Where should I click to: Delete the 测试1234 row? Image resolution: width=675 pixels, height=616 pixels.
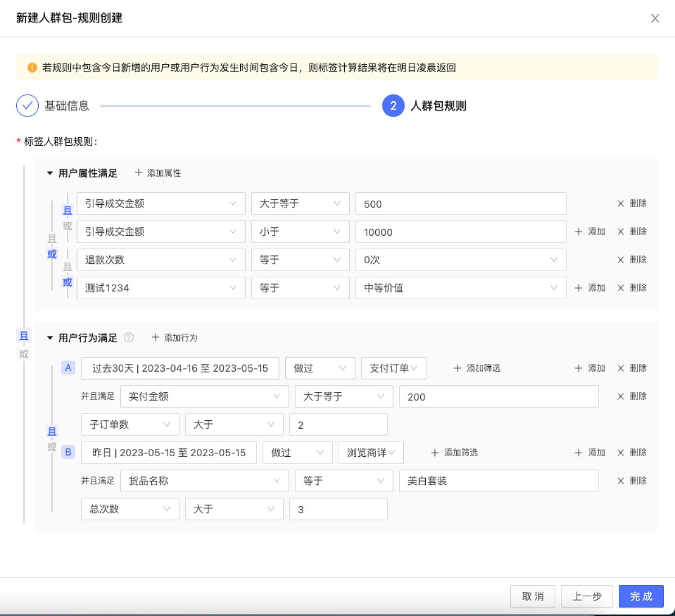[632, 288]
